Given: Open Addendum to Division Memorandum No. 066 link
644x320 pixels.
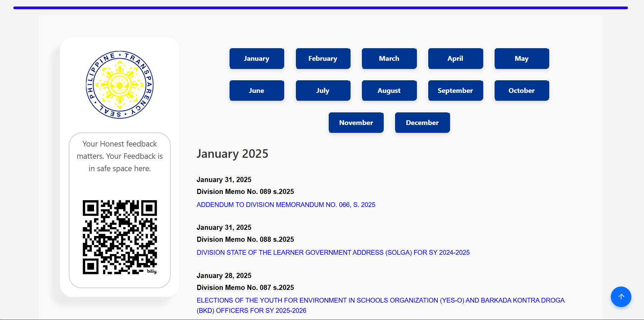Looking at the screenshot, I should (286, 205).
